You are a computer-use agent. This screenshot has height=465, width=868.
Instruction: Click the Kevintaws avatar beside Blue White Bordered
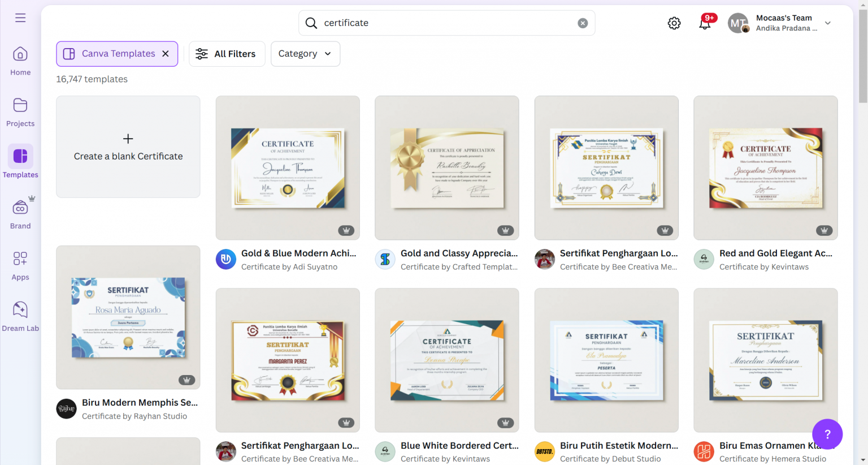pos(385,452)
